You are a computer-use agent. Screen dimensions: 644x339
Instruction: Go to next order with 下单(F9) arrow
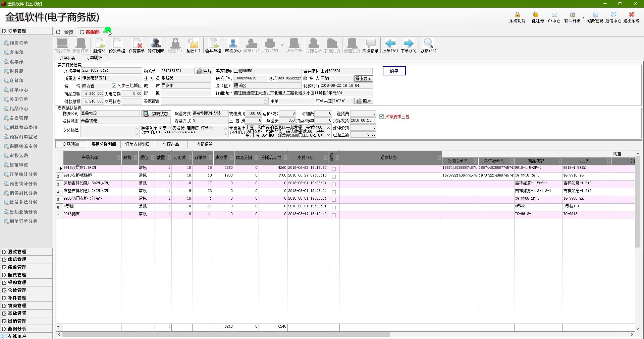coord(409,43)
